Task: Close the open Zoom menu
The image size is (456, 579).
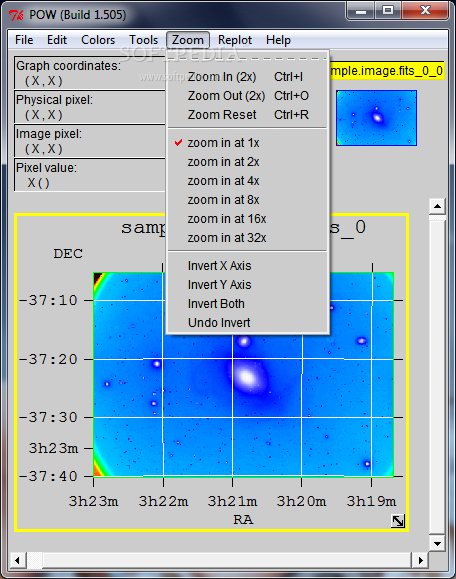Action: [188, 40]
